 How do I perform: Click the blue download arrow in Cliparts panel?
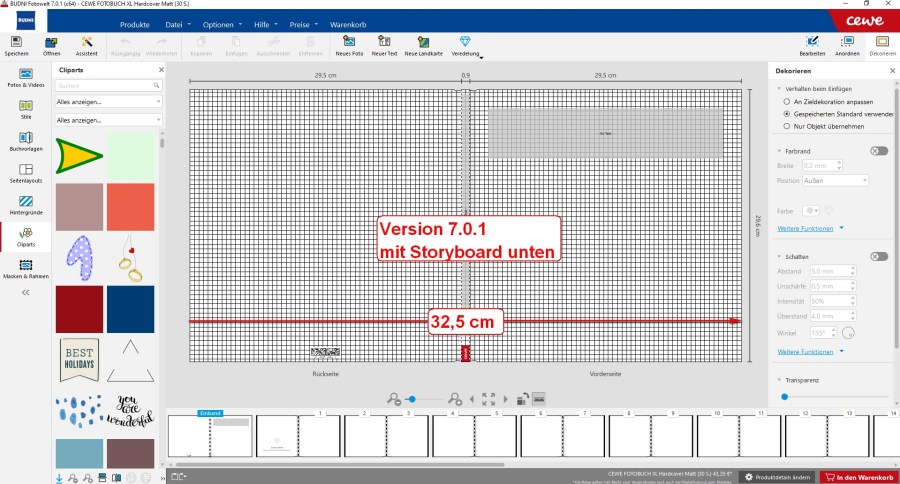[59, 478]
